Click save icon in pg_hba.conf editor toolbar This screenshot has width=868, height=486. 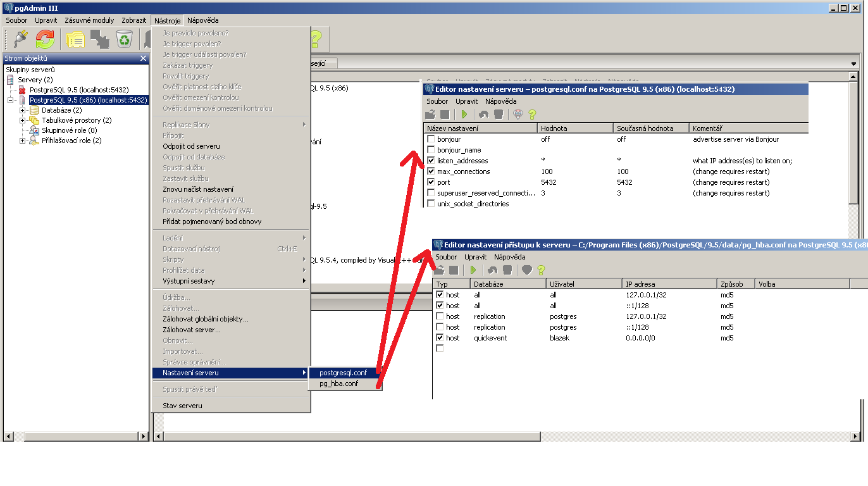(454, 270)
